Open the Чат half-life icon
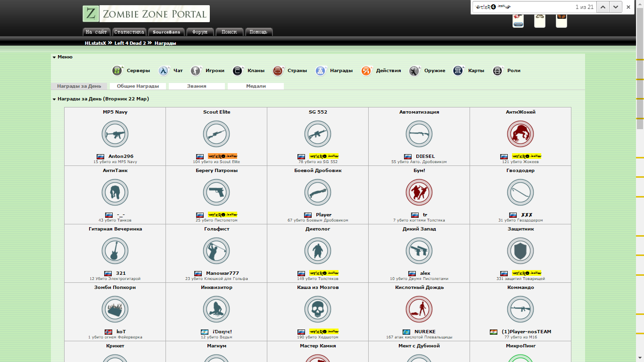Viewport: 644px width, 362px height. [164, 71]
